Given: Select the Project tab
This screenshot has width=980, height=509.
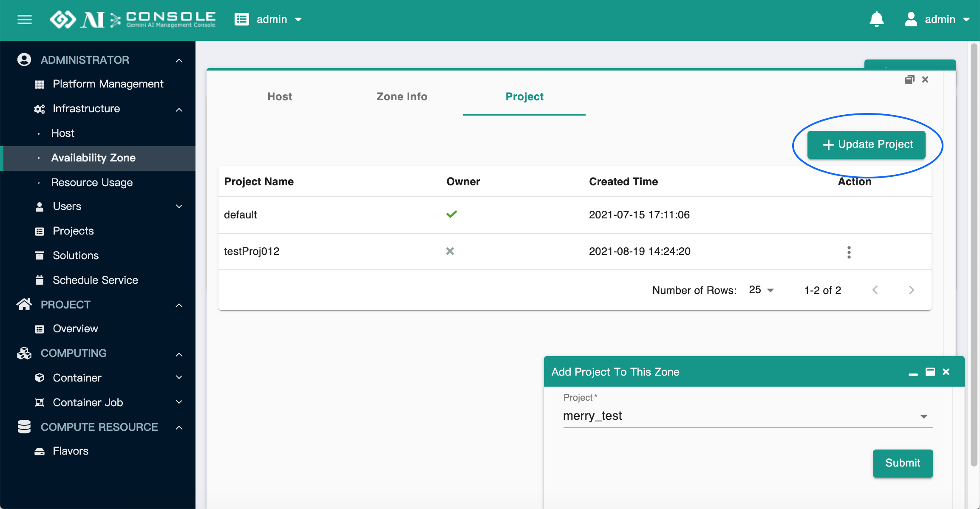Looking at the screenshot, I should point(524,97).
